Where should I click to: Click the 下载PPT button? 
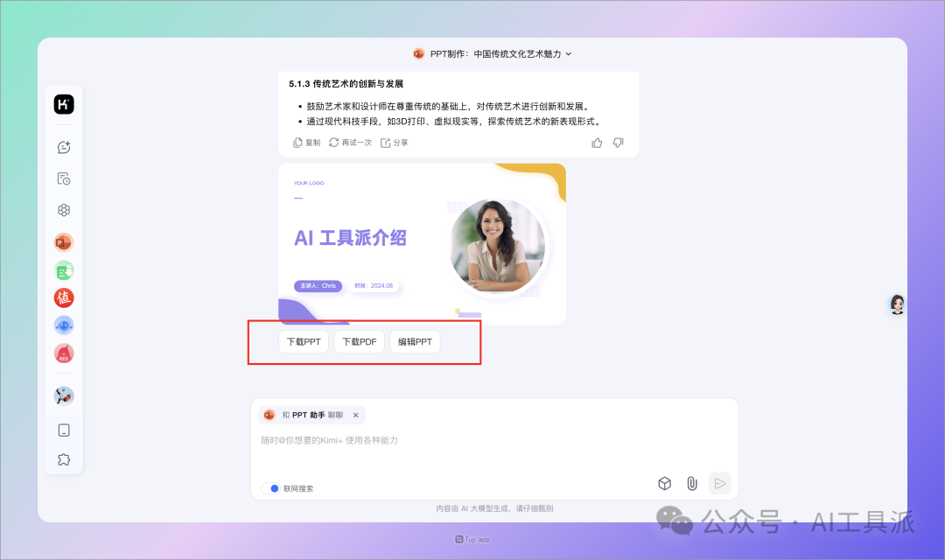[304, 342]
